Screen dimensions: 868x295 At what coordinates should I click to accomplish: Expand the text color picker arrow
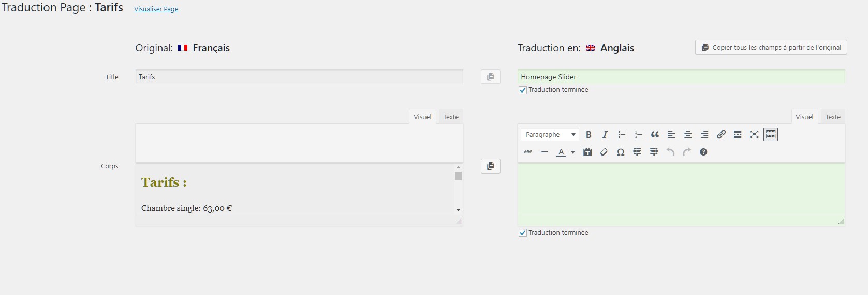tap(573, 152)
